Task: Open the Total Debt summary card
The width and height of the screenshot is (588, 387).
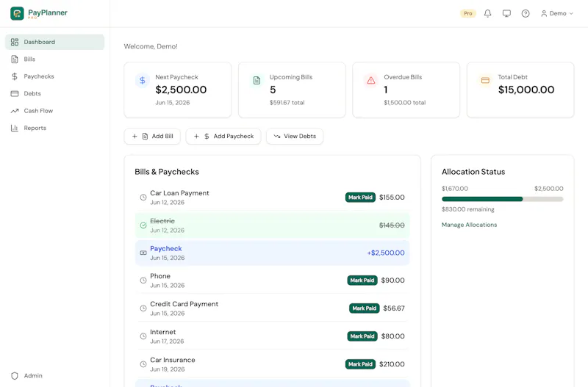Action: [520, 90]
